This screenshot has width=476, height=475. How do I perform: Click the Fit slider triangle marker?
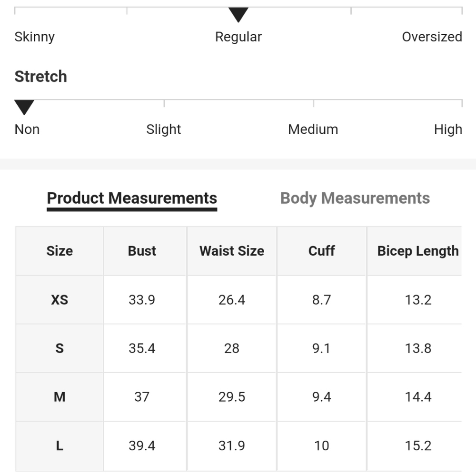click(x=238, y=15)
